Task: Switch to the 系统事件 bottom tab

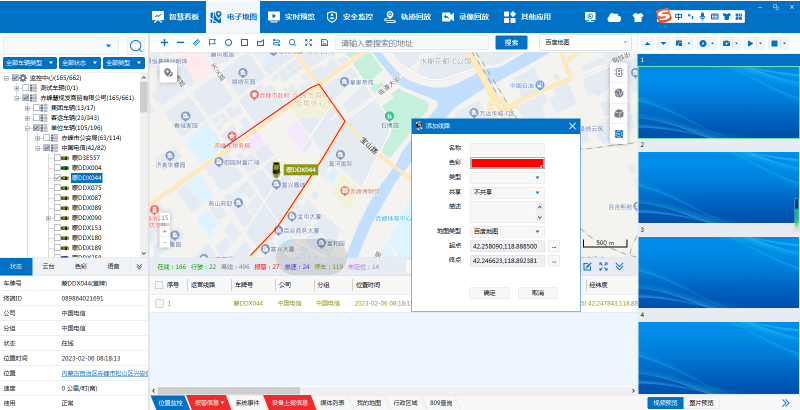Action: [x=247, y=402]
